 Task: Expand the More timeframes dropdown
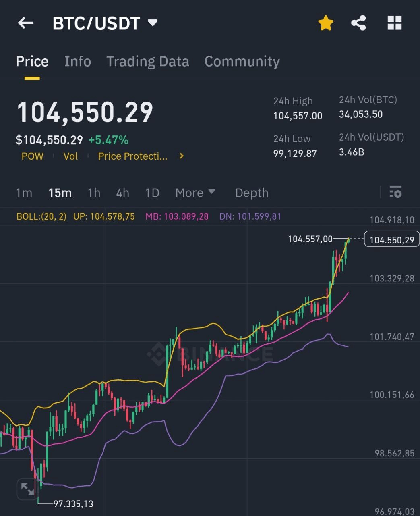[195, 193]
